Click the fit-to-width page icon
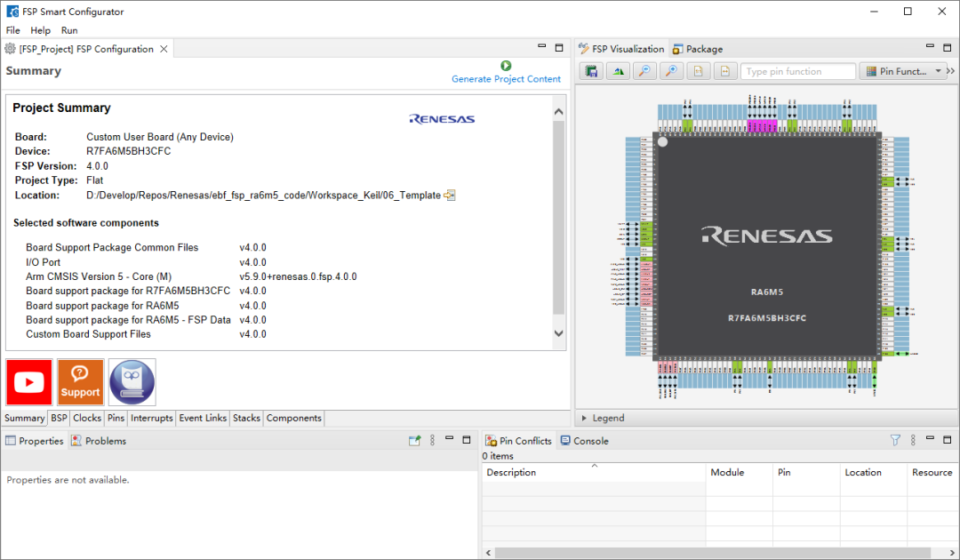The height and width of the screenshot is (560, 960). click(x=725, y=72)
